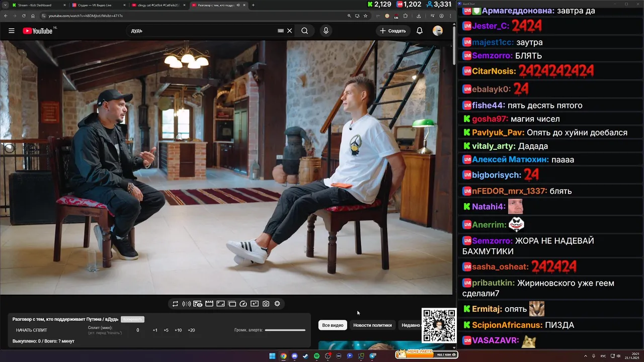Take a video screenshot with camera icon
The image size is (644, 362).
(266, 304)
